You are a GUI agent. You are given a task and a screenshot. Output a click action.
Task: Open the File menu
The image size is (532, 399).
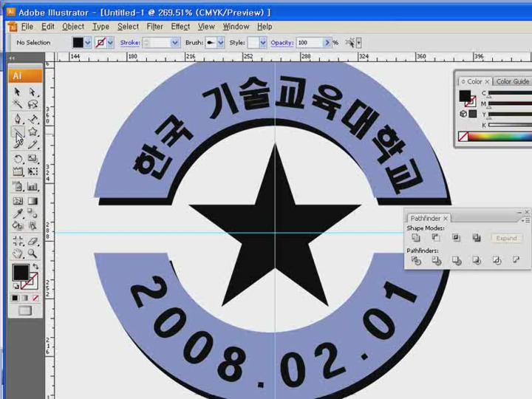click(x=27, y=27)
